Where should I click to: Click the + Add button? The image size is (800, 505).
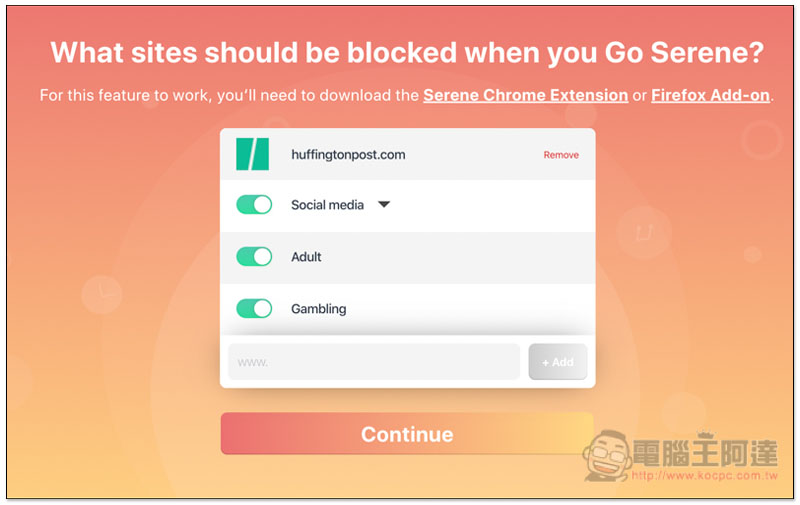click(x=558, y=362)
